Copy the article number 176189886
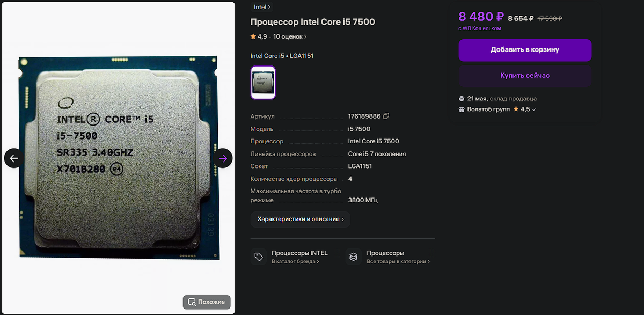644x315 pixels. (x=386, y=116)
